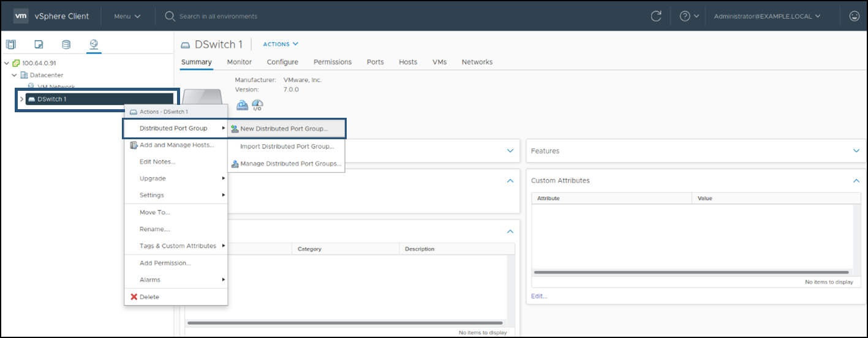Open the help question mark icon

[685, 16]
